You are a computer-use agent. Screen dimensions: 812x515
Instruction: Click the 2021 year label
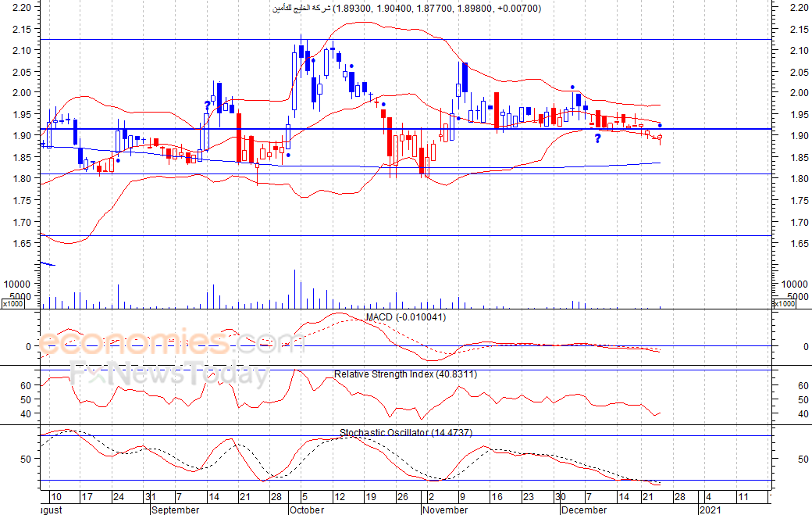tap(710, 510)
